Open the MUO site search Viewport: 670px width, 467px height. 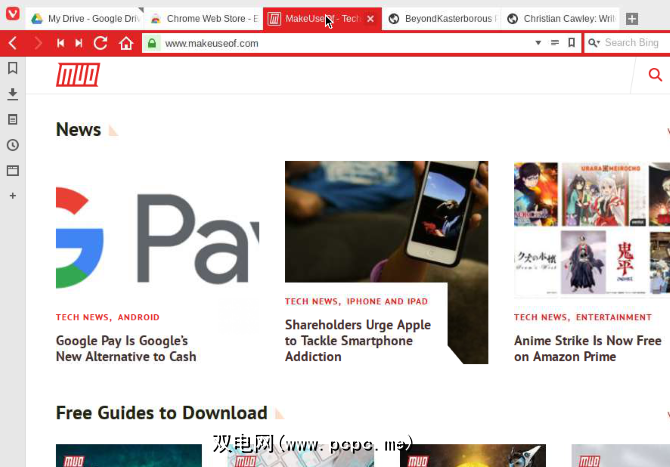click(x=655, y=75)
